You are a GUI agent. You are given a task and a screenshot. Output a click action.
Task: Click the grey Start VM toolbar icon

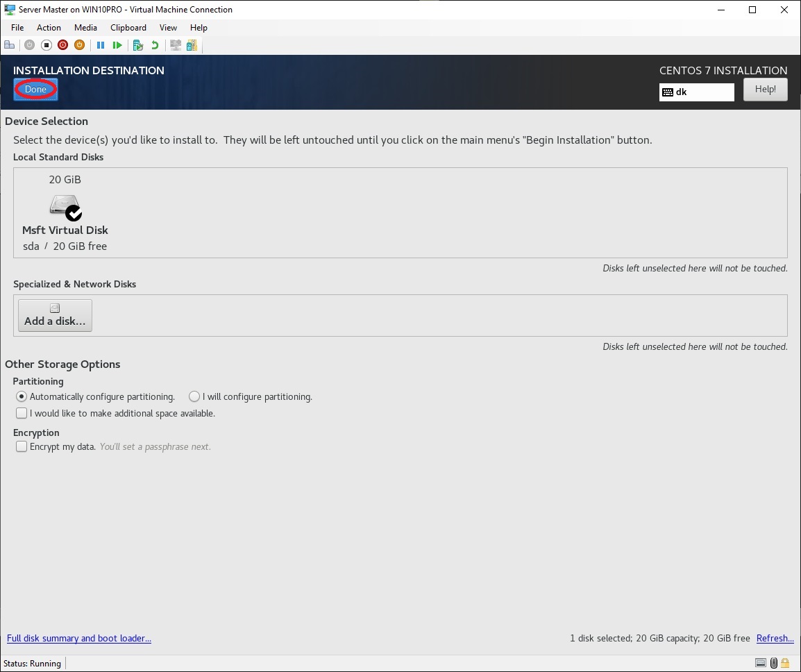point(29,45)
